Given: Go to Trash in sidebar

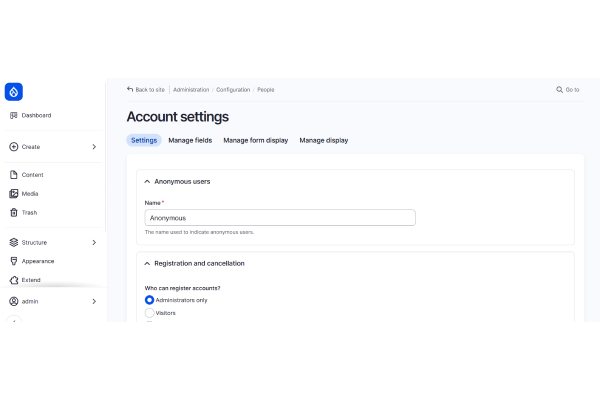Looking at the screenshot, I should [x=31, y=212].
